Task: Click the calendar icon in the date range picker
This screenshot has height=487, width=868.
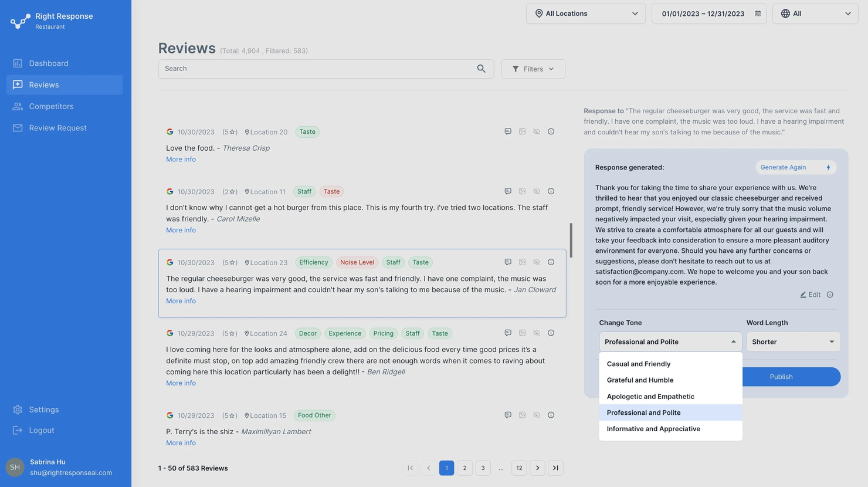Action: 757,13
